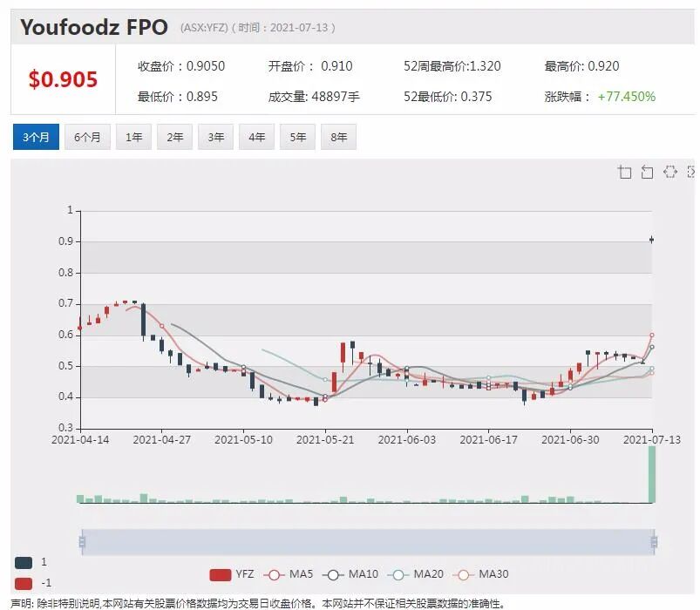
Task: Click the tall 2021-07-13 volume bar
Action: click(652, 474)
